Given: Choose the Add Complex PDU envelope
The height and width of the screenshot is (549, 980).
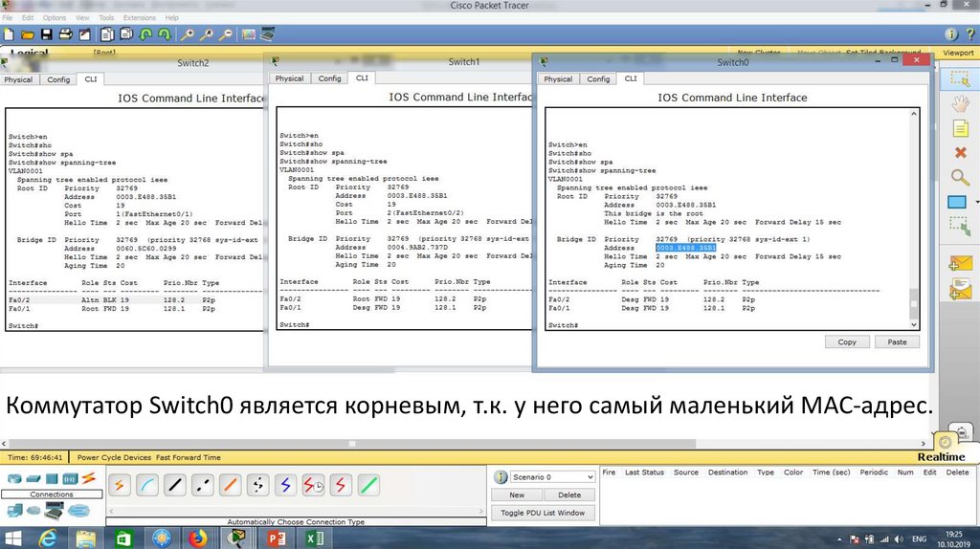Looking at the screenshot, I should 959,289.
